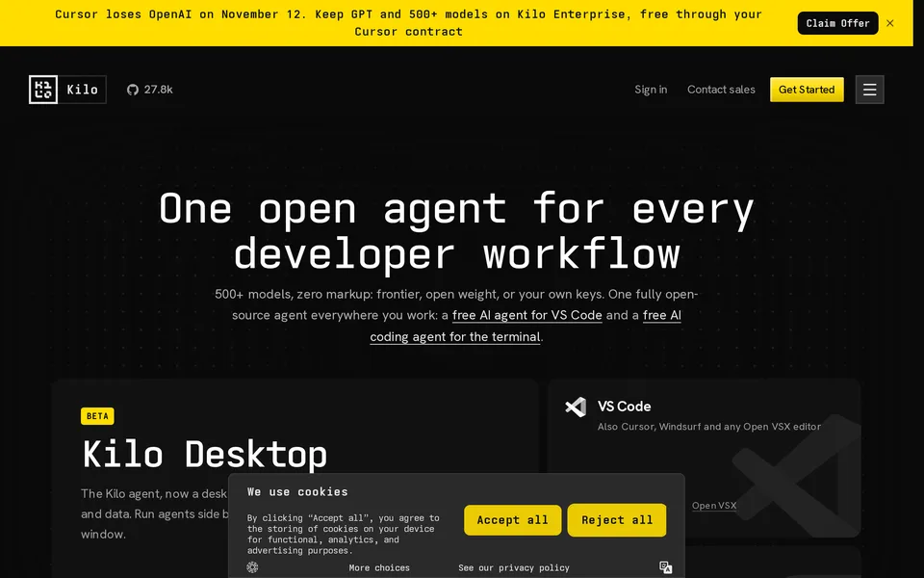Click the VS Code logo icon
The image size is (924, 578).
pyautogui.click(x=576, y=407)
